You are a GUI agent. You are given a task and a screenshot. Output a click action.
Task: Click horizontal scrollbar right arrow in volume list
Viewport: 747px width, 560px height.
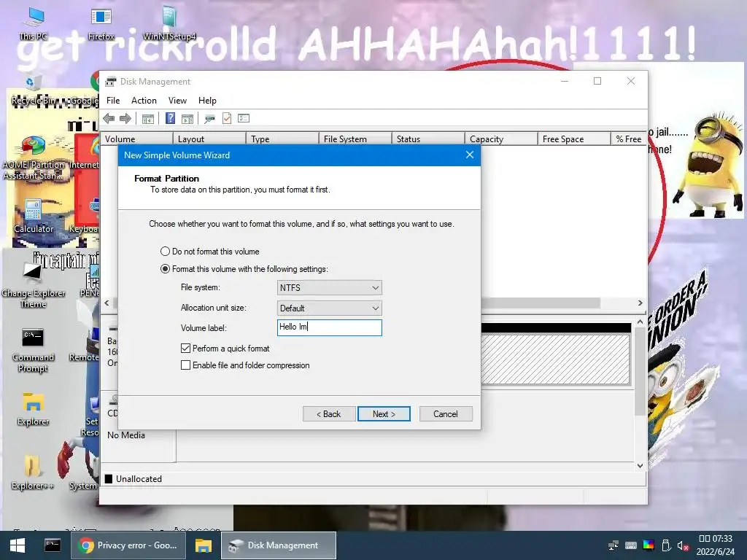640,303
